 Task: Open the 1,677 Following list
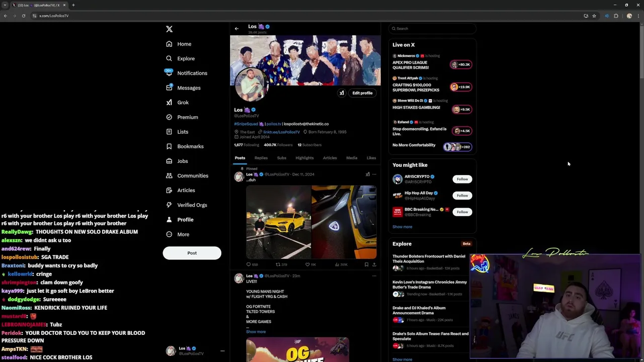[247, 145]
